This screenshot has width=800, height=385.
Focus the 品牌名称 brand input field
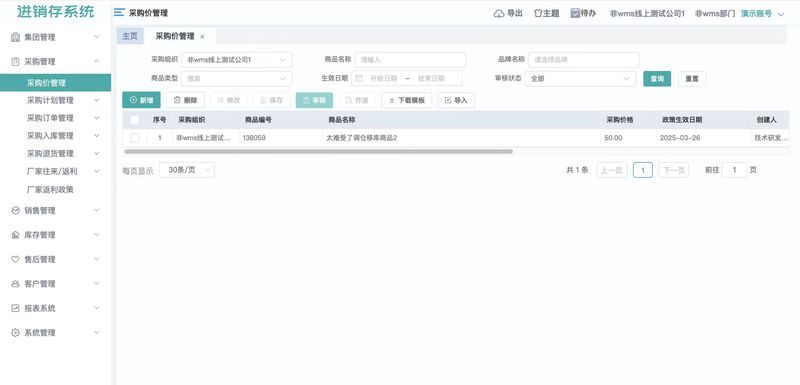tap(584, 60)
